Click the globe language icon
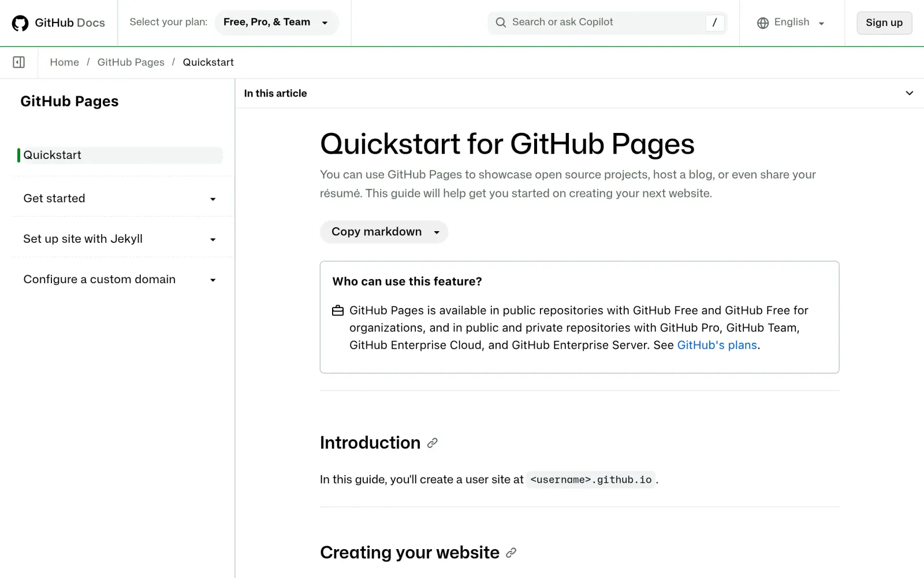This screenshot has height=578, width=924. click(763, 23)
